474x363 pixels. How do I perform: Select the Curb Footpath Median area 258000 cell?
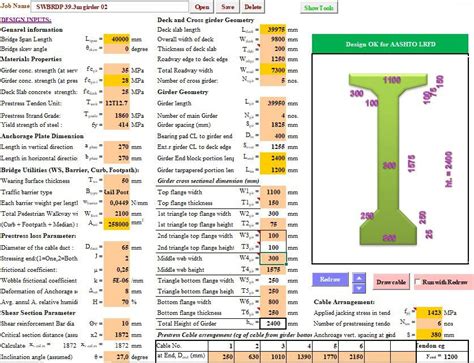click(x=116, y=224)
